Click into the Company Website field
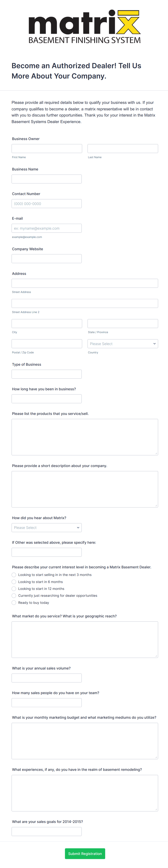 coord(46,258)
